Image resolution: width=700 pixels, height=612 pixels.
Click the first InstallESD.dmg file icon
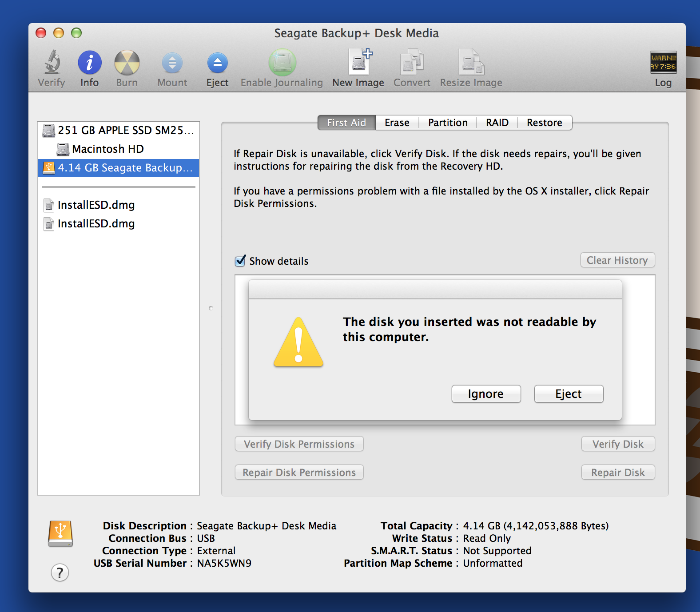click(x=49, y=205)
